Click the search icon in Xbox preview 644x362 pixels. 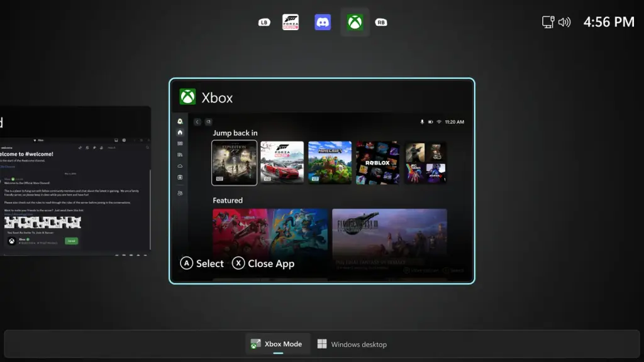point(208,121)
